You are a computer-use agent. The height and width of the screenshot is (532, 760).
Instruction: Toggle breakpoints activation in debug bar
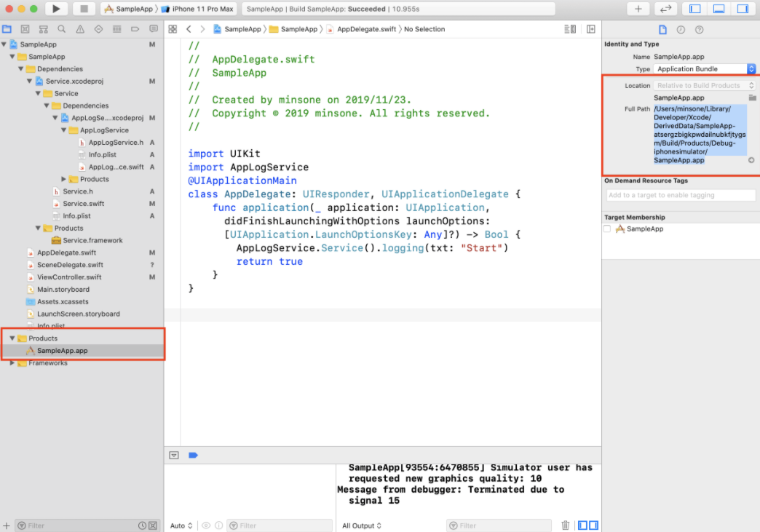click(x=193, y=455)
